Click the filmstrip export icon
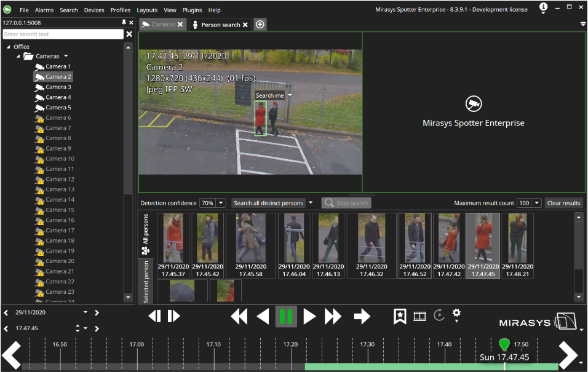The image size is (588, 372). [419, 316]
